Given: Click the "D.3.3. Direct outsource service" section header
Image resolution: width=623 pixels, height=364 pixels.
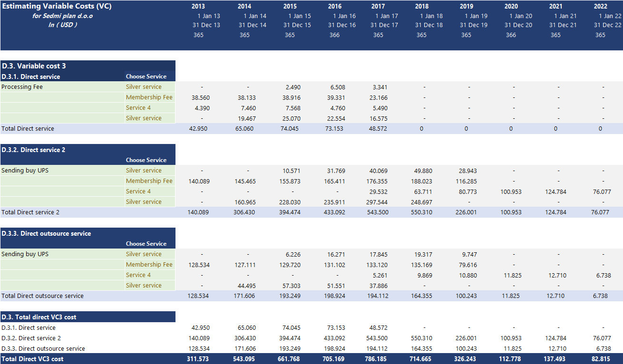Looking at the screenshot, I should [46, 233].
